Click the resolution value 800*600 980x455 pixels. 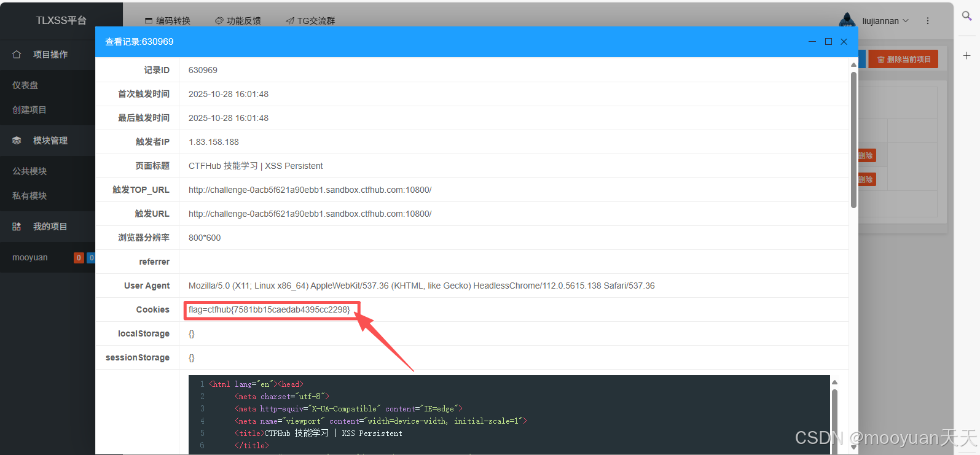(x=205, y=238)
